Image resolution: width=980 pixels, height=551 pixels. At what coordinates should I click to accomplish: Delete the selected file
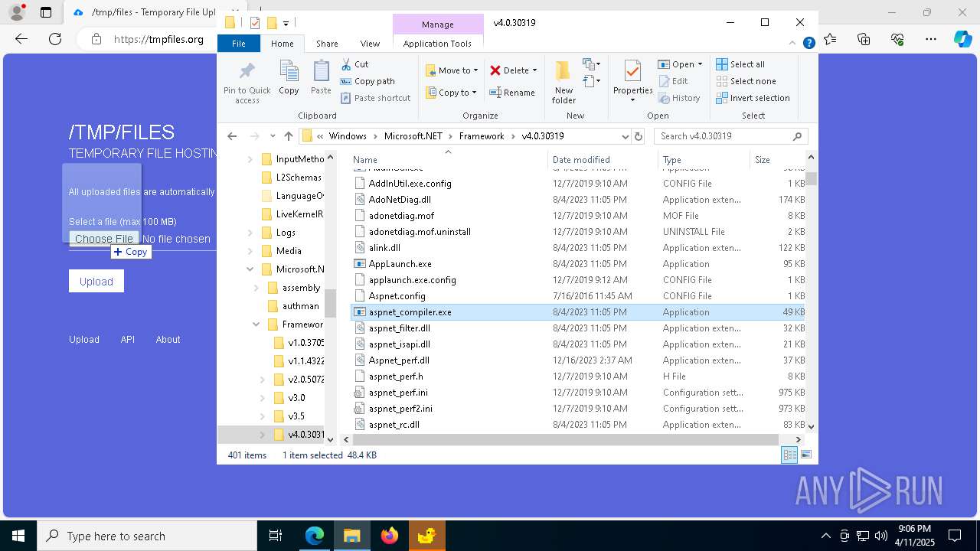[510, 70]
